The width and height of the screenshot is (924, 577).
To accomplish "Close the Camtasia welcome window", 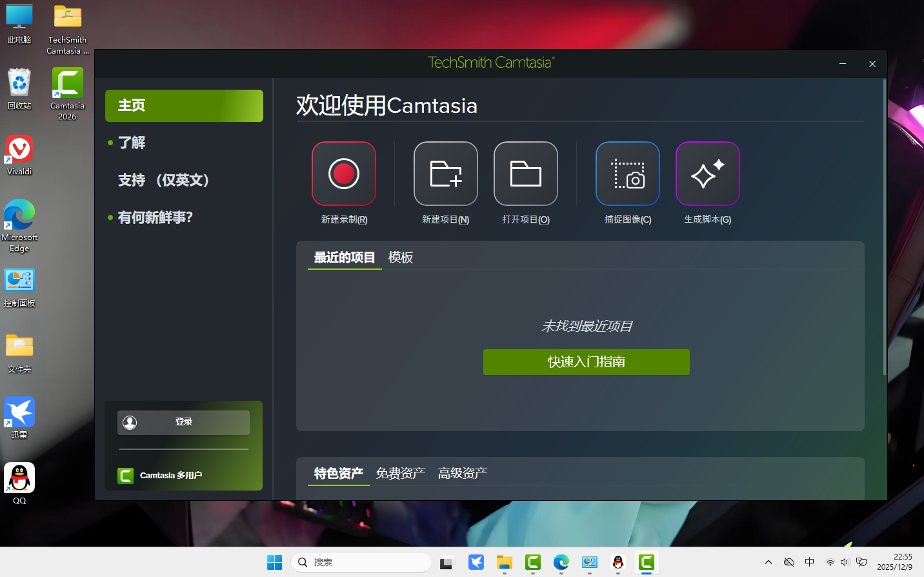I will (872, 64).
